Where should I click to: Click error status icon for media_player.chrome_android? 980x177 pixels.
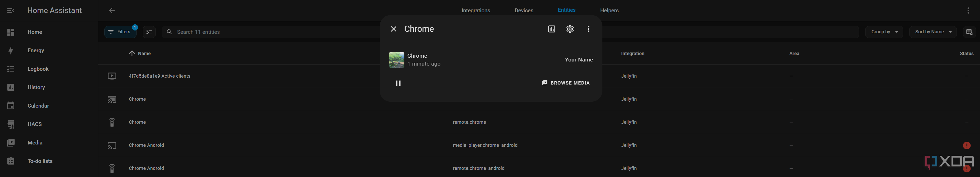(x=966, y=145)
